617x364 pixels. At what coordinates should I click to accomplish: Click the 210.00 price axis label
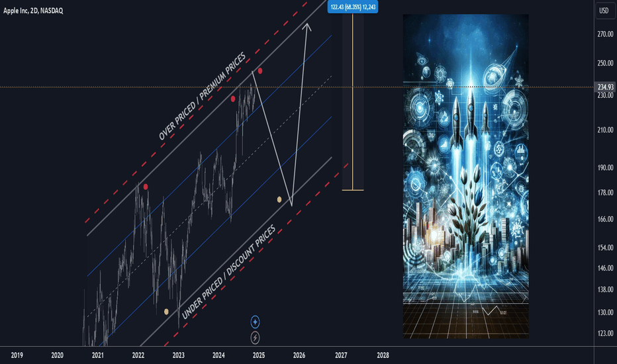[605, 130]
